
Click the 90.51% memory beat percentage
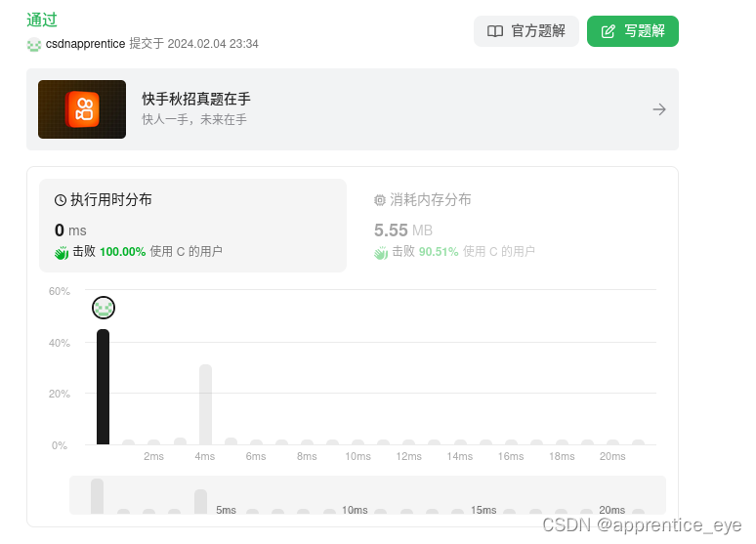tap(439, 252)
